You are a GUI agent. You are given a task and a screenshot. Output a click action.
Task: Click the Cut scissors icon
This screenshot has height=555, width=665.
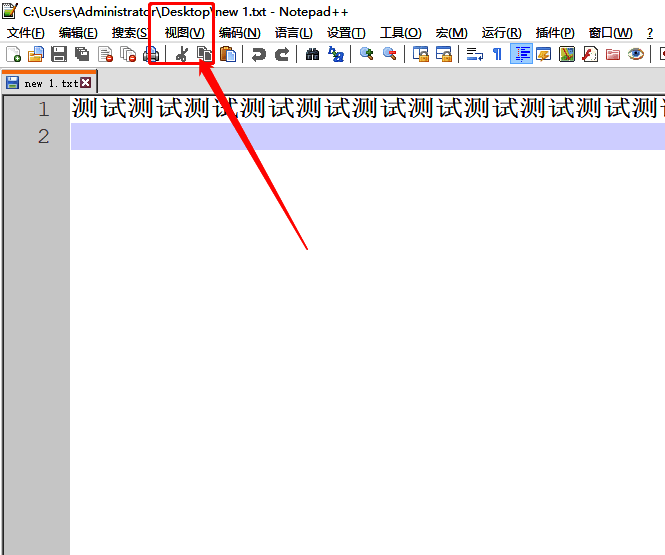[x=181, y=54]
